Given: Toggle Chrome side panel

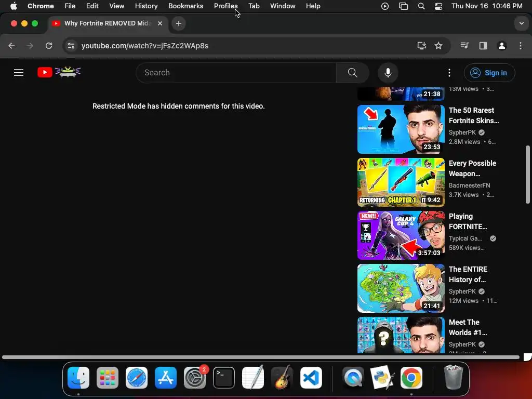Looking at the screenshot, I should [x=483, y=46].
